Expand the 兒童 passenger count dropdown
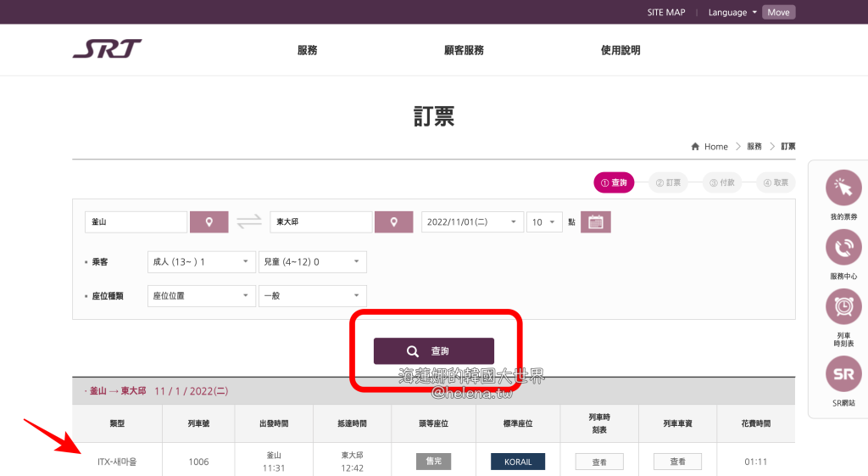 pyautogui.click(x=312, y=262)
